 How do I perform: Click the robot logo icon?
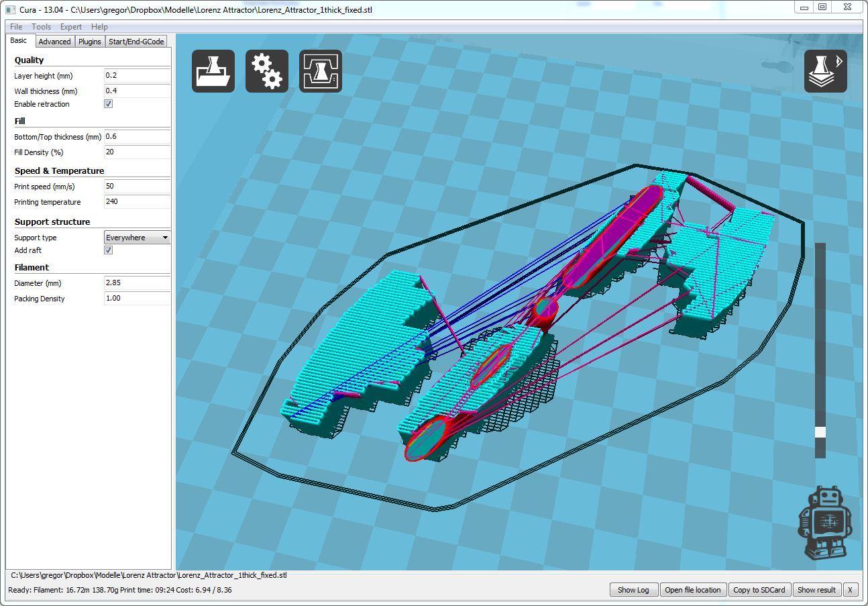tap(824, 522)
